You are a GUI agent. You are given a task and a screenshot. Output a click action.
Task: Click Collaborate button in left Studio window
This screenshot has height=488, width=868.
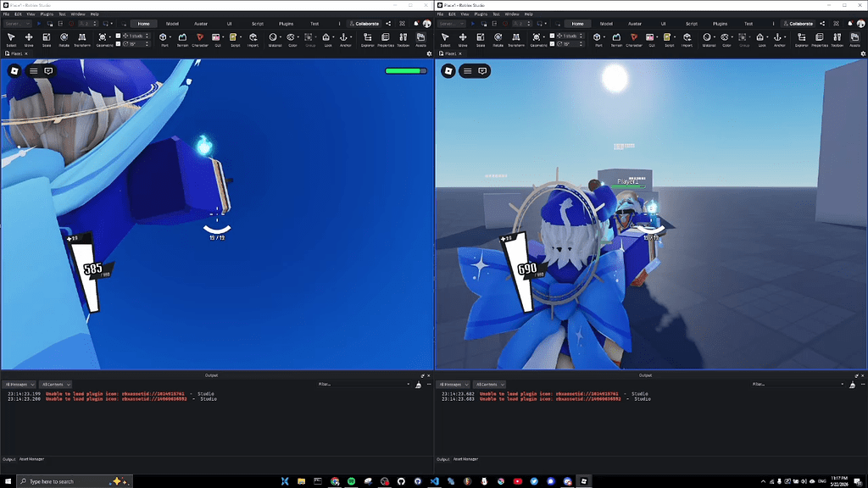point(364,24)
